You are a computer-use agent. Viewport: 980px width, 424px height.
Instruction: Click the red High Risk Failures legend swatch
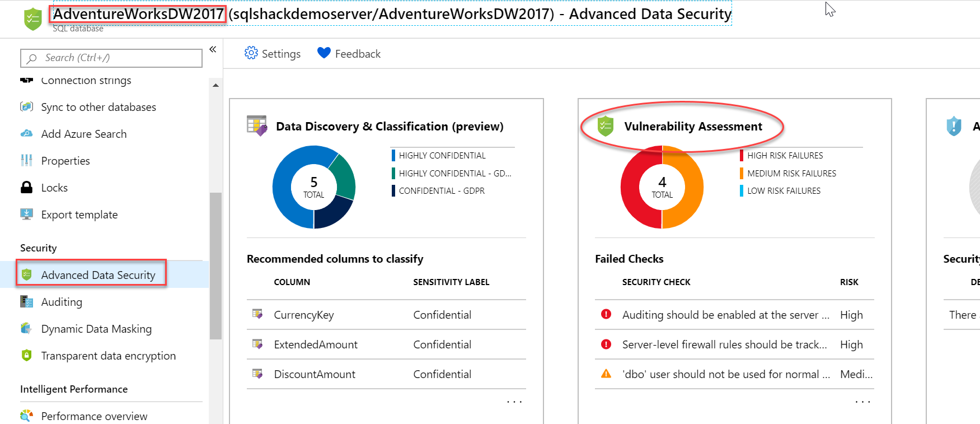click(742, 156)
